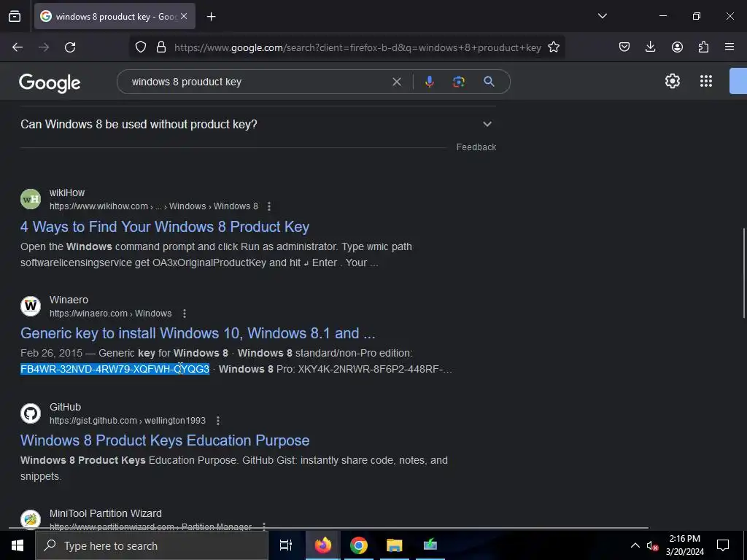The width and height of the screenshot is (747, 560).
Task: Open more options for GitHub result
Action: (217, 421)
